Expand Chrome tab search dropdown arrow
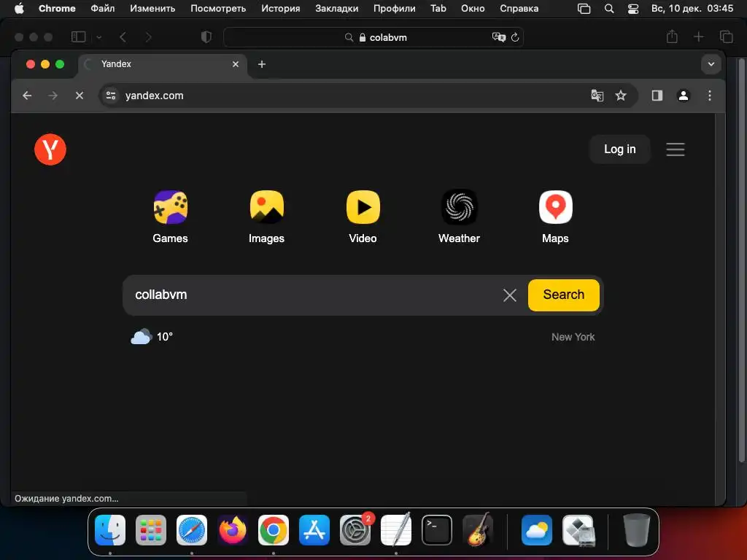The height and width of the screenshot is (560, 747). point(711,64)
